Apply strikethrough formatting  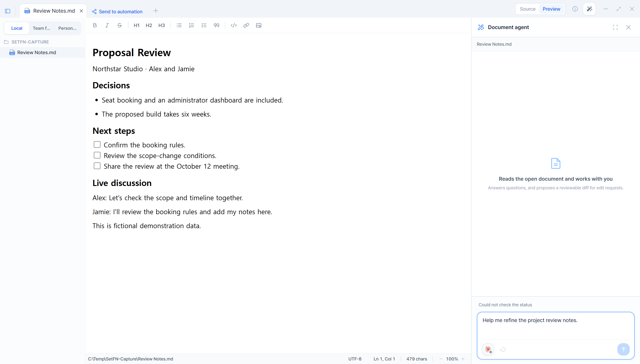tap(119, 25)
